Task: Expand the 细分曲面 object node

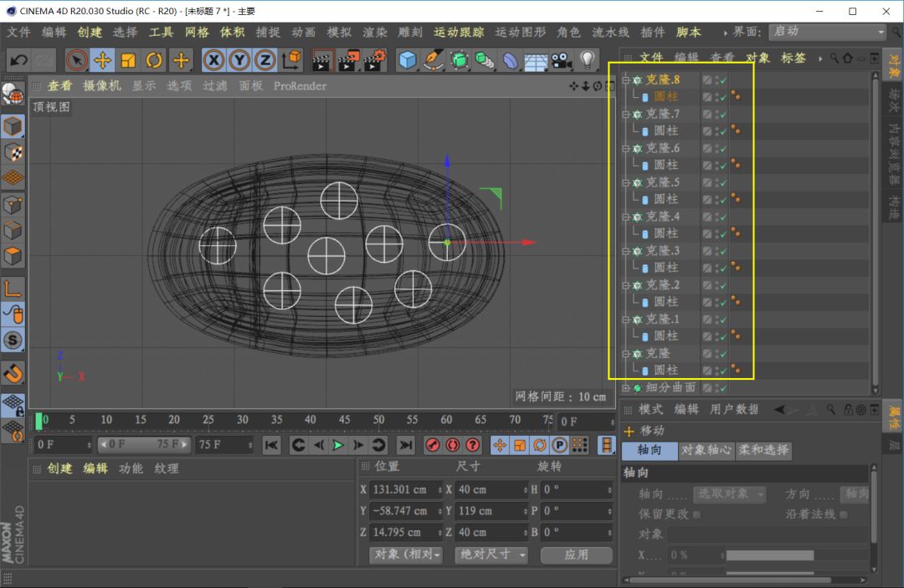Action: [x=625, y=388]
